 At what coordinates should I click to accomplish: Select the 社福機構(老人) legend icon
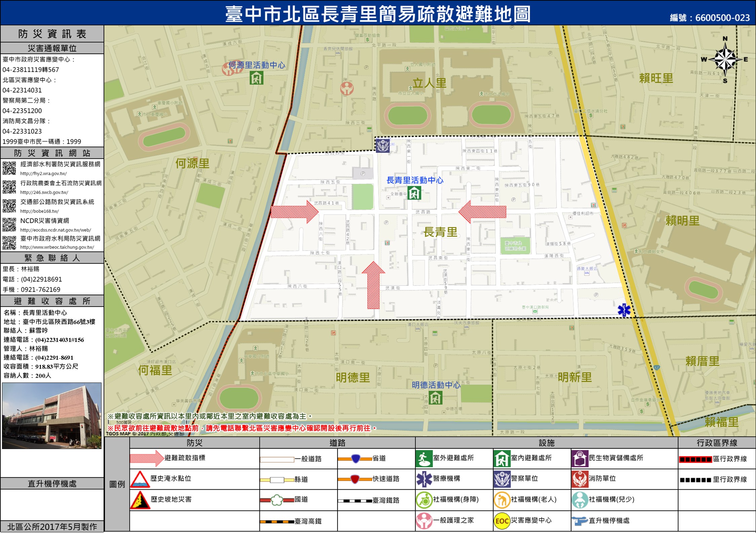(x=502, y=500)
